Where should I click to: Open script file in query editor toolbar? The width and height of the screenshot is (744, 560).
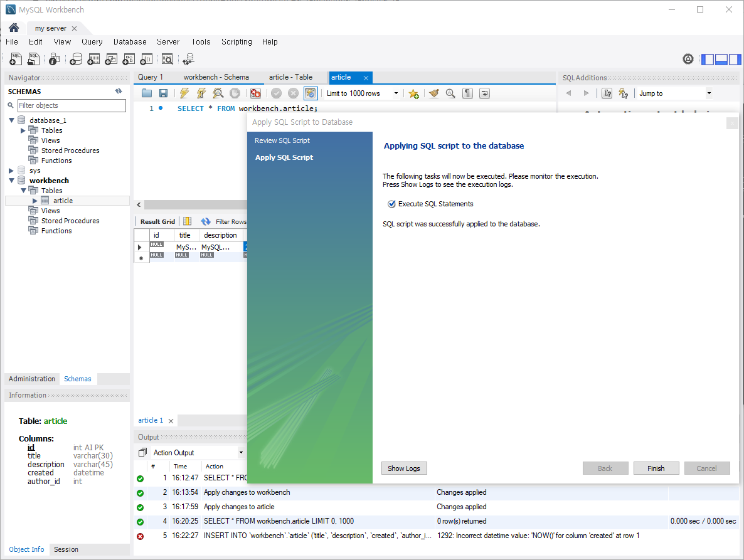pos(147,93)
